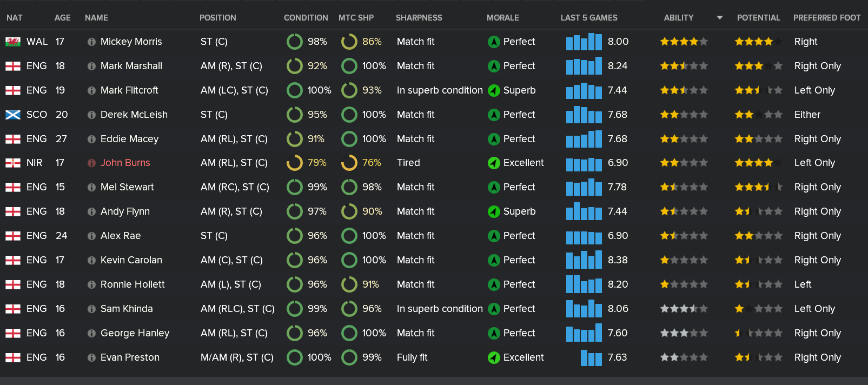Open John Burns red info icon
The image size is (868, 385).
(x=91, y=163)
